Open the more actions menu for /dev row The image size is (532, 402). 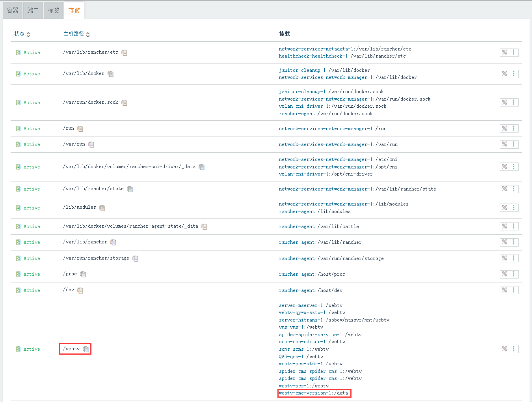point(514,290)
